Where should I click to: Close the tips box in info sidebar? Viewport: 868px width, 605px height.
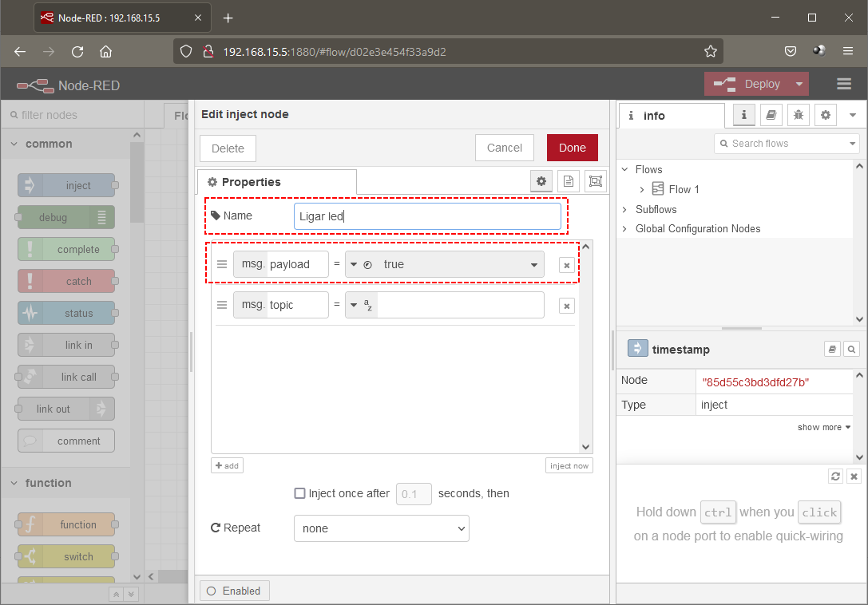tap(854, 476)
